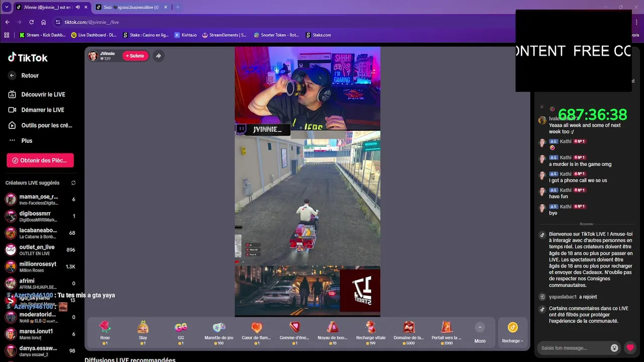Click the live video stream player
This screenshot has height=362, width=644.
307,182
